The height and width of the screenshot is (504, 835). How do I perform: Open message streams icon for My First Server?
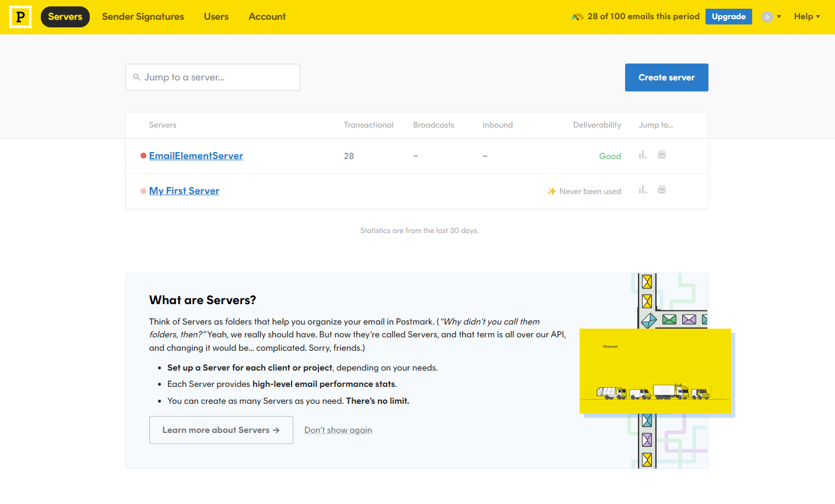pos(662,190)
